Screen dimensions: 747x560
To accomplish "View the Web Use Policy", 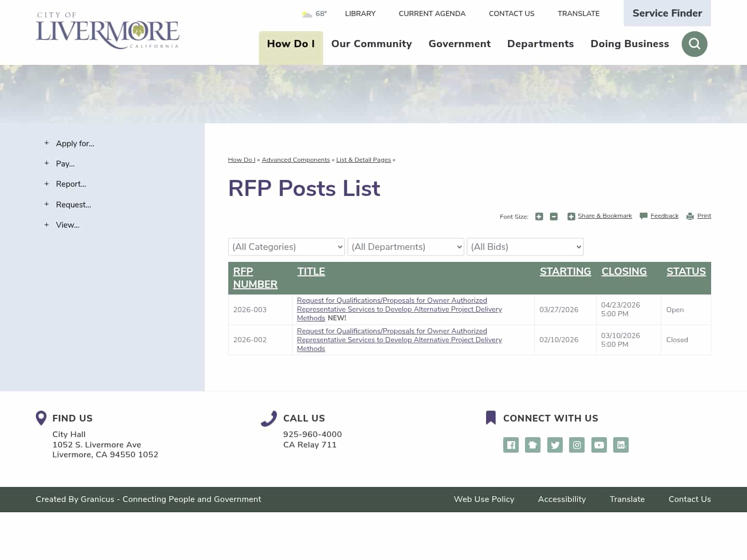I will pyautogui.click(x=483, y=499).
